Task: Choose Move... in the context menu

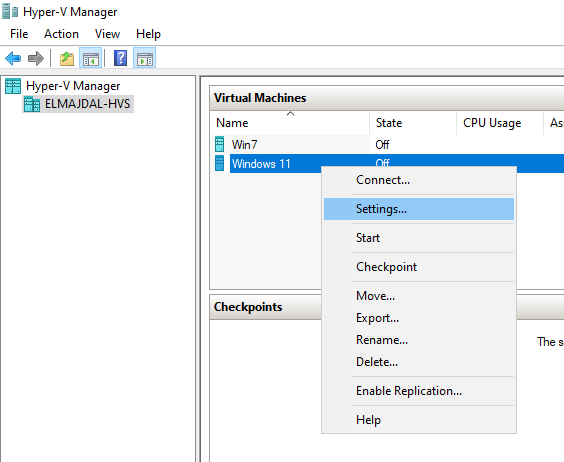Action: (419, 296)
